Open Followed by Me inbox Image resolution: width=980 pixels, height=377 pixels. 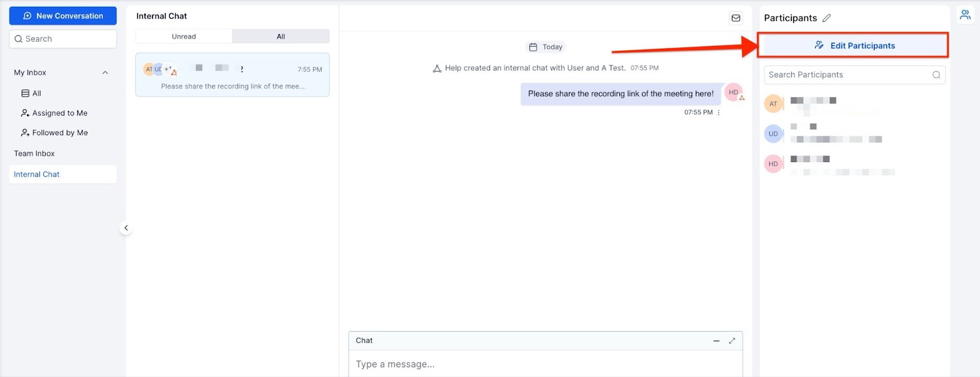click(59, 133)
